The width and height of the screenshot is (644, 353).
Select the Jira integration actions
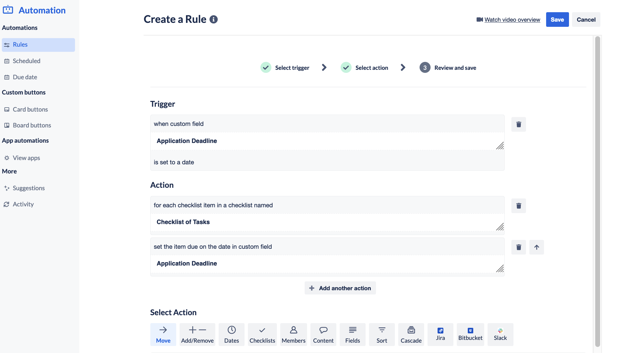[440, 334]
